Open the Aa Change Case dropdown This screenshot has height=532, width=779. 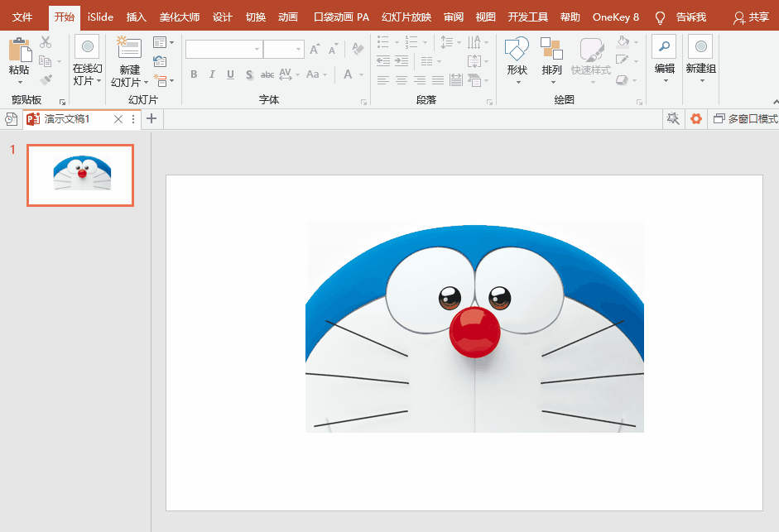click(316, 74)
